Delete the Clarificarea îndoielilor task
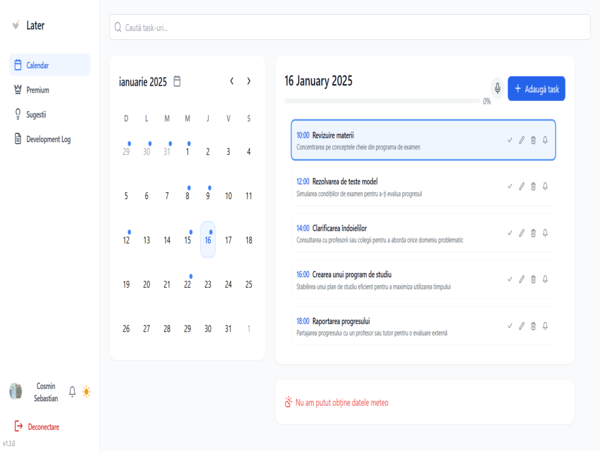The width and height of the screenshot is (600, 451). pos(533,233)
